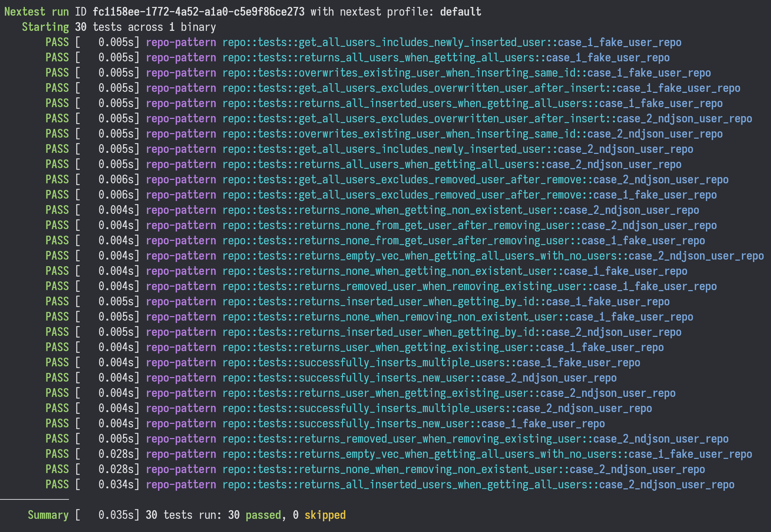The width and height of the screenshot is (771, 532).
Task: Click test successfully_inserts_new_user case_2_ndjson_user_repo
Action: [x=419, y=378]
